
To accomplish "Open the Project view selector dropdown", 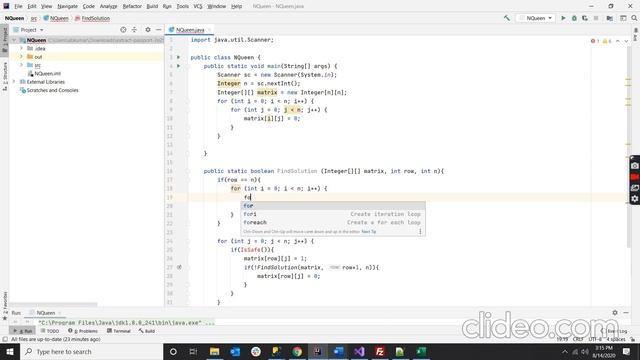I will pos(28,30).
